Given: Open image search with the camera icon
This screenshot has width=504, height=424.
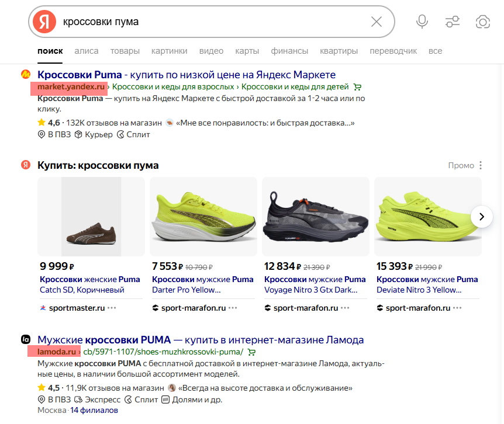Looking at the screenshot, I should pos(482,22).
